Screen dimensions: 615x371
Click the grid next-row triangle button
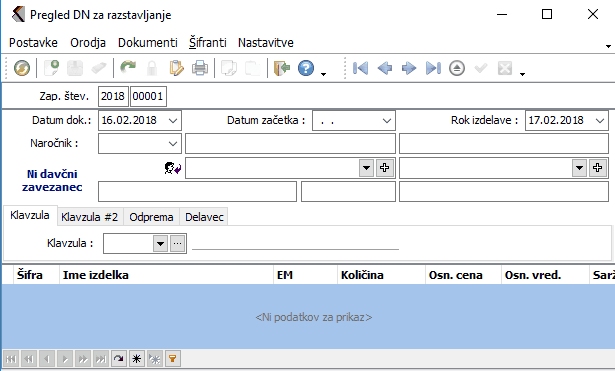[x=65, y=358]
